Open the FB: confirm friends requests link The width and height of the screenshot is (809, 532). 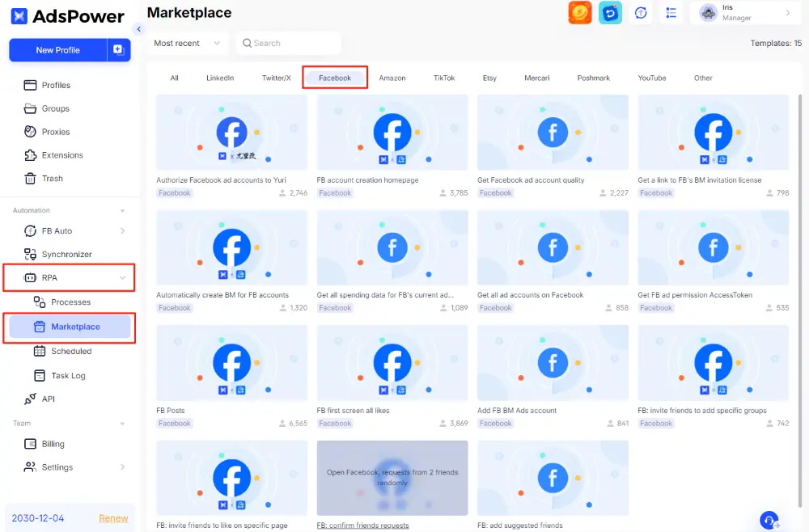coord(362,526)
